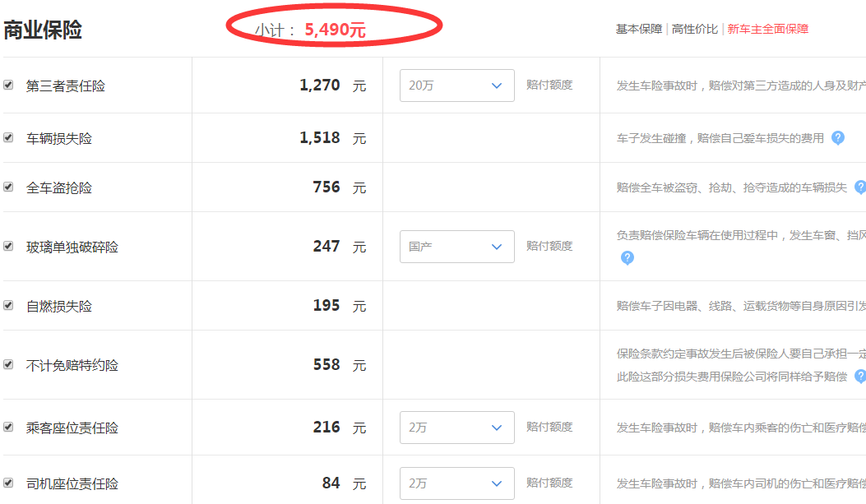The image size is (866, 504).
Task: Click help icon beside 全车盗抢险 description
Action: pos(860,187)
